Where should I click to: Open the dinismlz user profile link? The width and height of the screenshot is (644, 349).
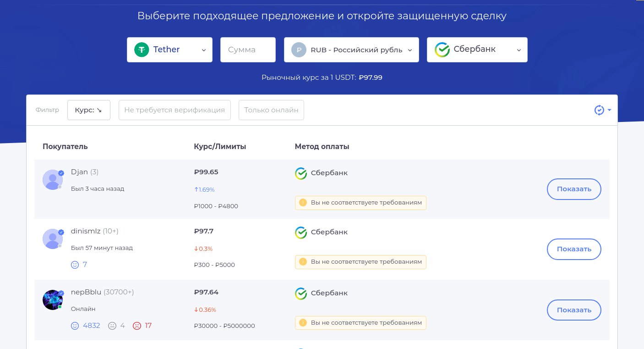coord(86,231)
